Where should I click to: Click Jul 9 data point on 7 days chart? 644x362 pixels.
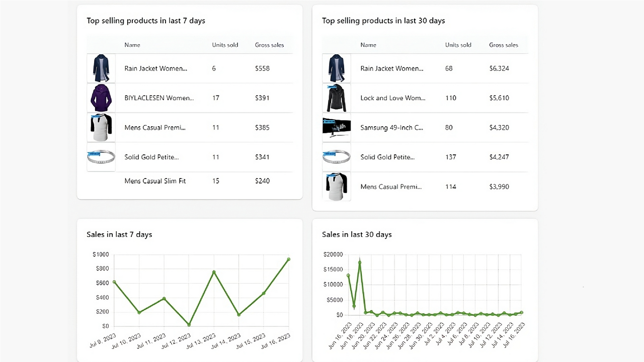pos(114,282)
